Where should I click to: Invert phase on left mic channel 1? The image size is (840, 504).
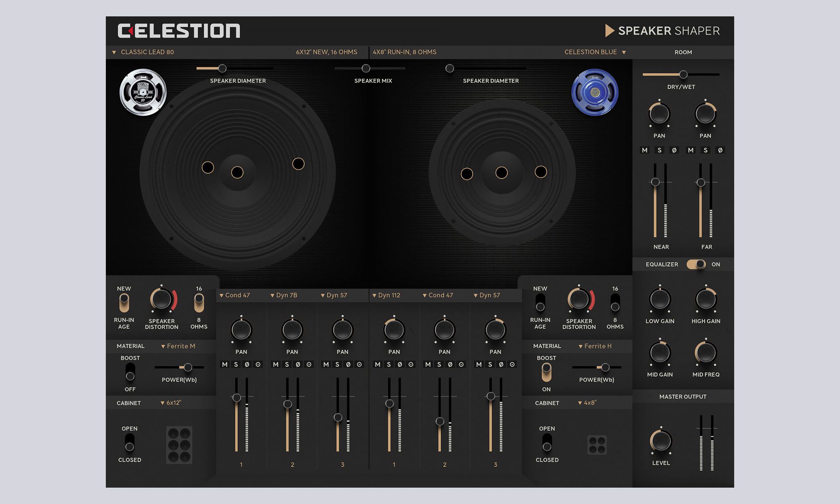pyautogui.click(x=247, y=365)
